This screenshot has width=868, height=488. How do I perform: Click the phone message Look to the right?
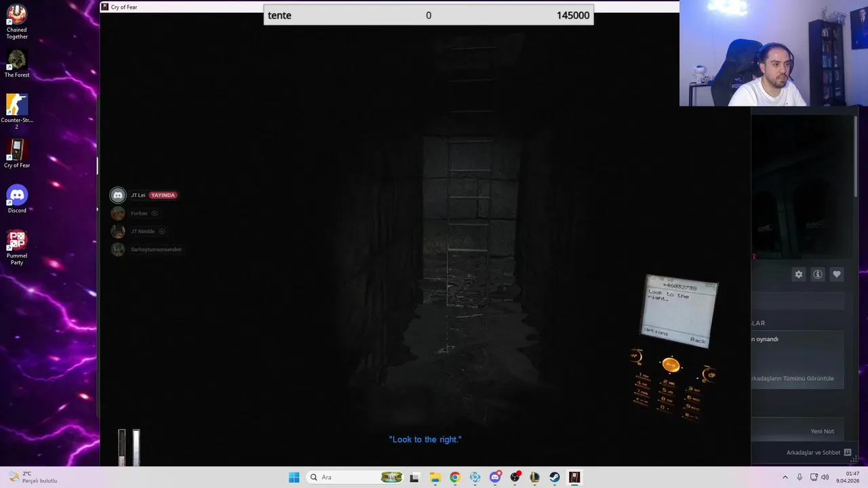coord(668,296)
